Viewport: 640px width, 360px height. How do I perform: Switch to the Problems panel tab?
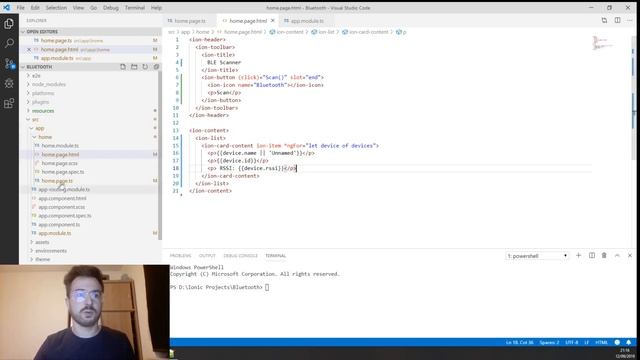pyautogui.click(x=180, y=256)
